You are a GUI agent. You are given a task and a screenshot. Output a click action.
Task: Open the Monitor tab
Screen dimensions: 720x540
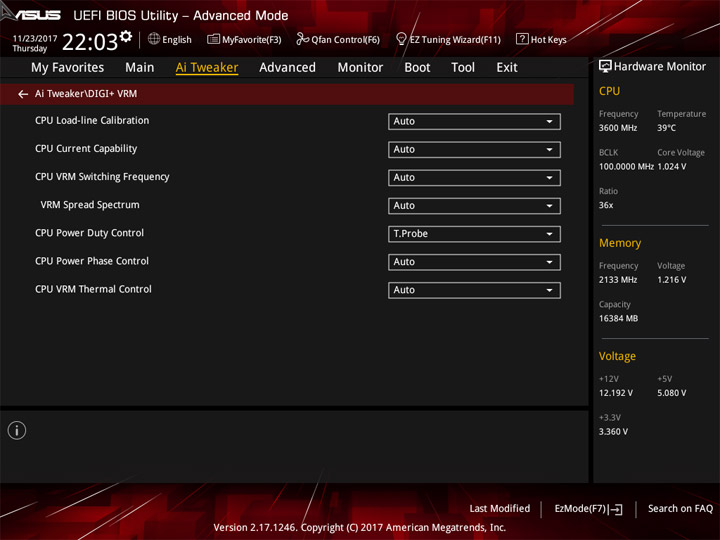[360, 68]
